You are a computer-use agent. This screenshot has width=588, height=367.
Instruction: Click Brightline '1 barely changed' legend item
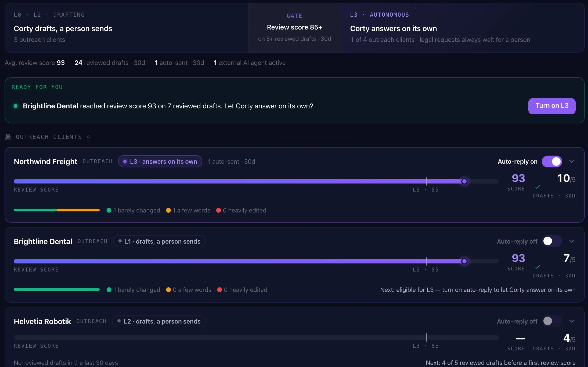pos(133,290)
